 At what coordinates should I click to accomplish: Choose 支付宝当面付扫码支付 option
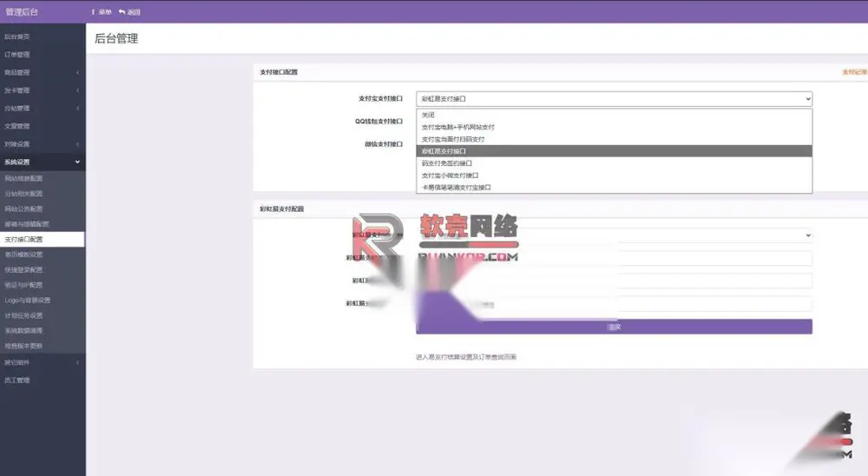pyautogui.click(x=614, y=139)
